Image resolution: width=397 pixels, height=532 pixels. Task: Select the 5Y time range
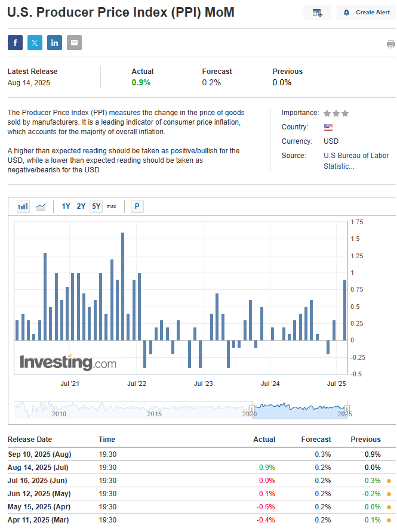tap(96, 206)
